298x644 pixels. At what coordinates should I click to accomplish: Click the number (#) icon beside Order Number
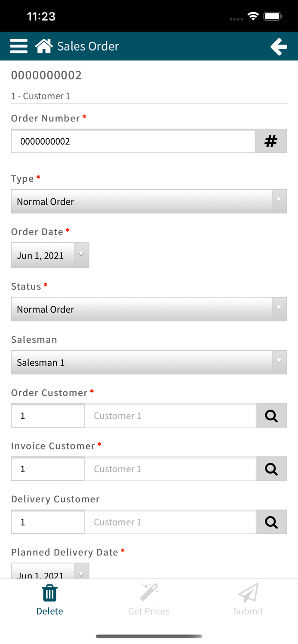coord(271,141)
